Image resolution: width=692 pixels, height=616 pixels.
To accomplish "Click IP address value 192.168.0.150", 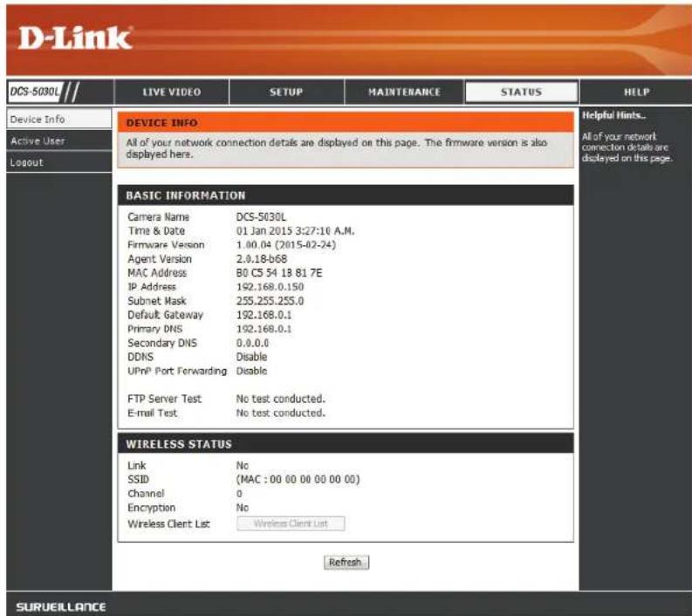I will 270,287.
